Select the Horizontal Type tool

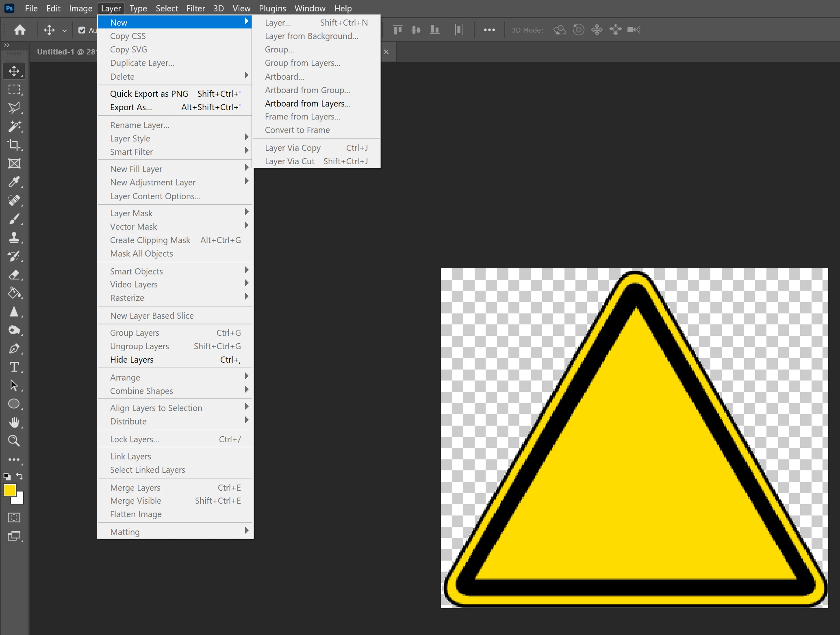[14, 367]
